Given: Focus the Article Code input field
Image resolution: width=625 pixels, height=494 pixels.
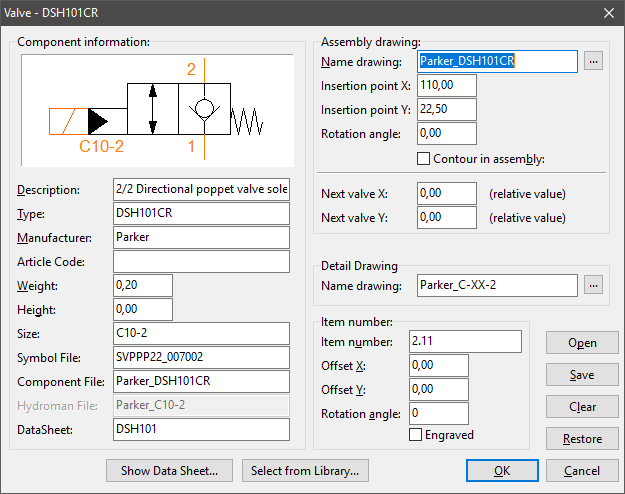Looking at the screenshot, I should pos(201,262).
